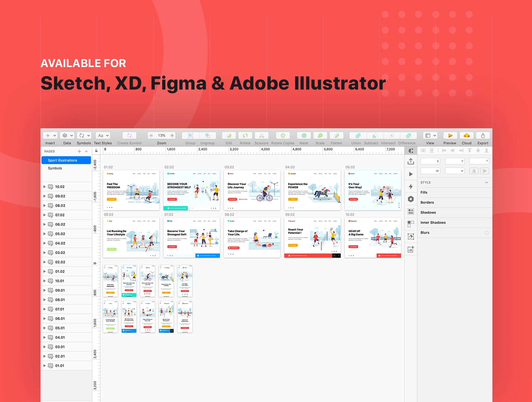Expand the 10.02 artboard layer
532x402 pixels.
point(45,187)
